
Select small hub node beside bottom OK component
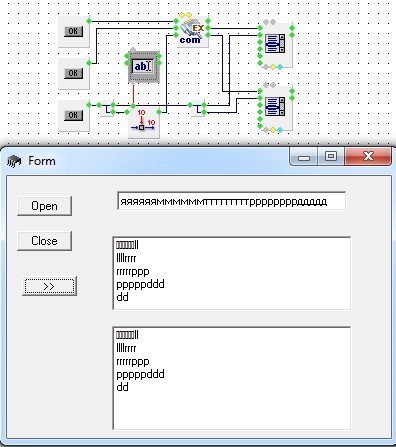point(107,108)
